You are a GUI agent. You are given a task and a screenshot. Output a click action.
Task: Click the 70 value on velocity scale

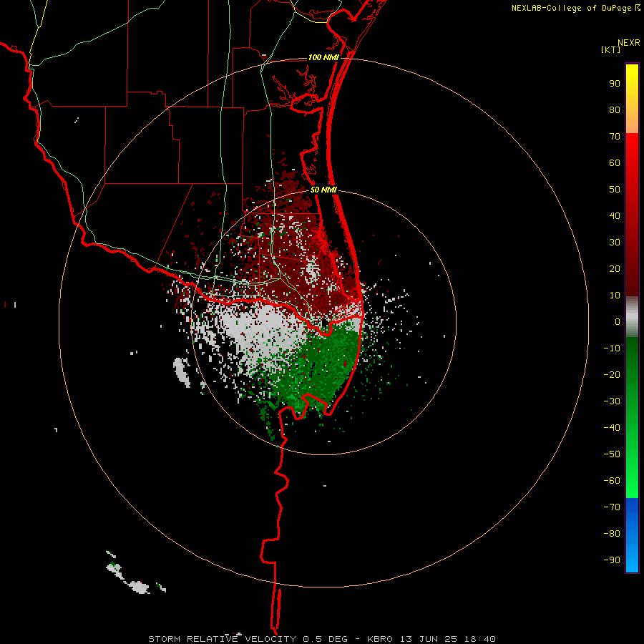[615, 137]
